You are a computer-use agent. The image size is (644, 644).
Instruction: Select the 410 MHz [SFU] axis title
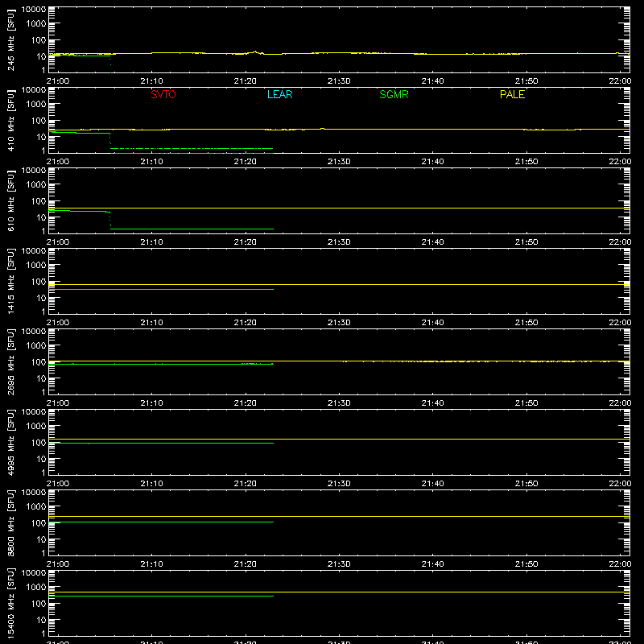pos(10,120)
